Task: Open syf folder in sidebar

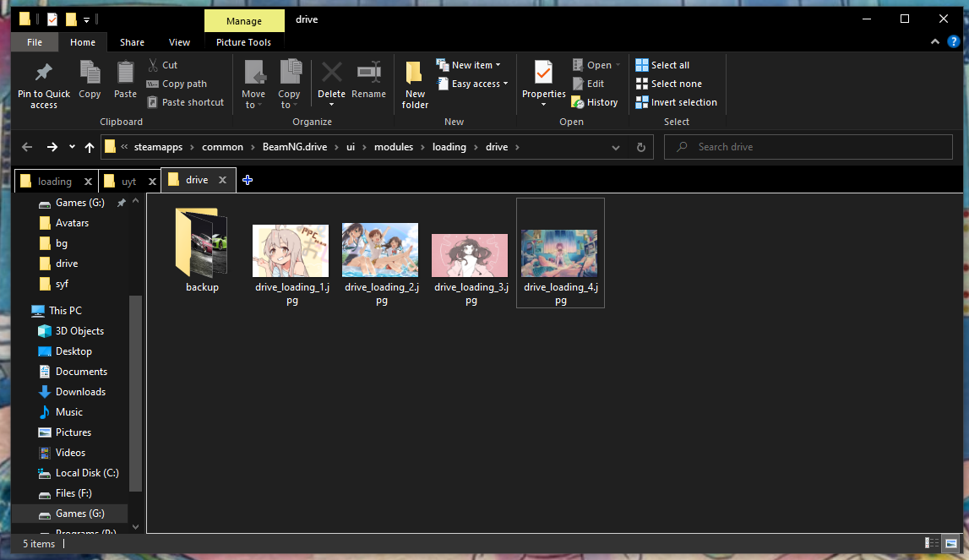Action: click(62, 284)
